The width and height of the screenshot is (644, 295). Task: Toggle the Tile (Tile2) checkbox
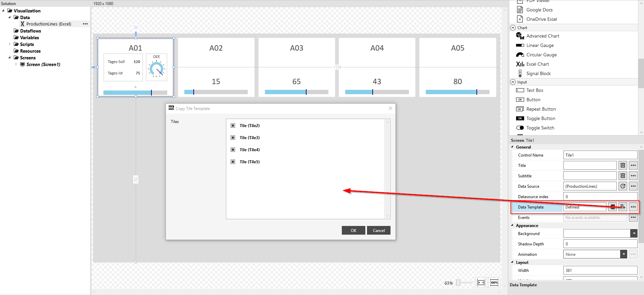233,126
